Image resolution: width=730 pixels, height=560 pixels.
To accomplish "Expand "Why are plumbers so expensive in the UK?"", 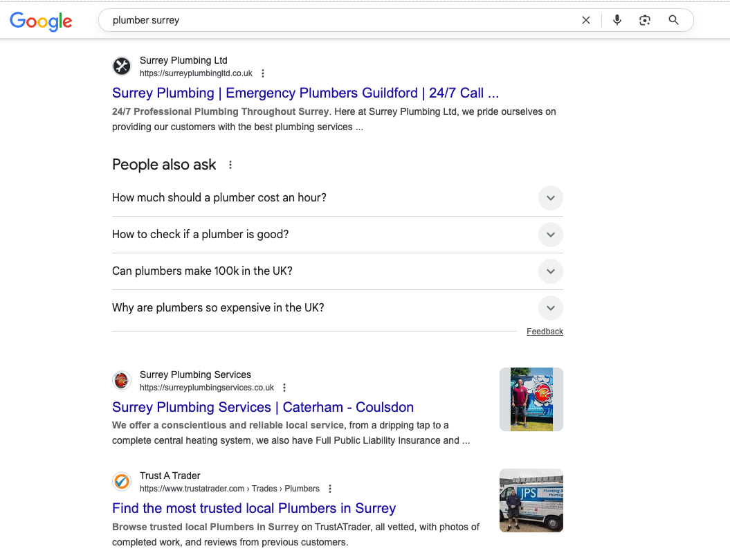I will pos(550,308).
